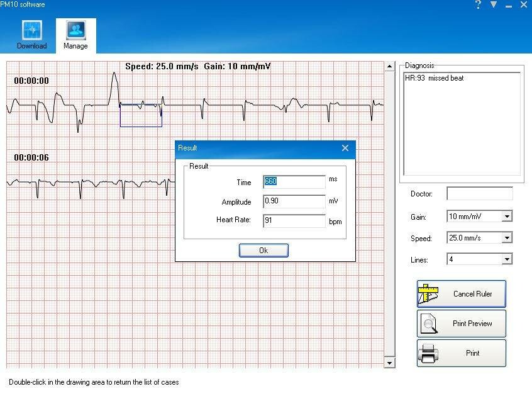The height and width of the screenshot is (396, 532).
Task: Click the help question mark icon
Action: coord(477,5)
